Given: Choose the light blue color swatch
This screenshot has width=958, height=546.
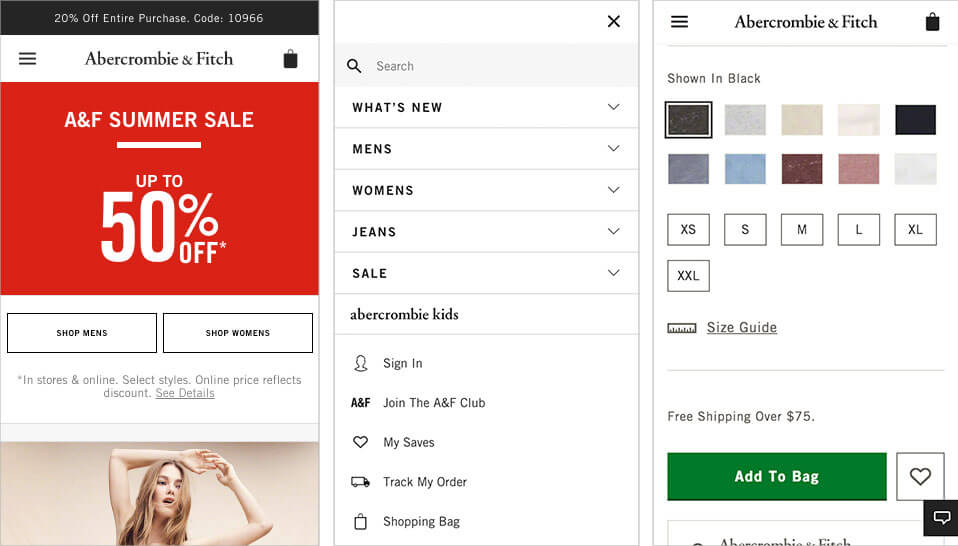Looking at the screenshot, I should coord(745,169).
